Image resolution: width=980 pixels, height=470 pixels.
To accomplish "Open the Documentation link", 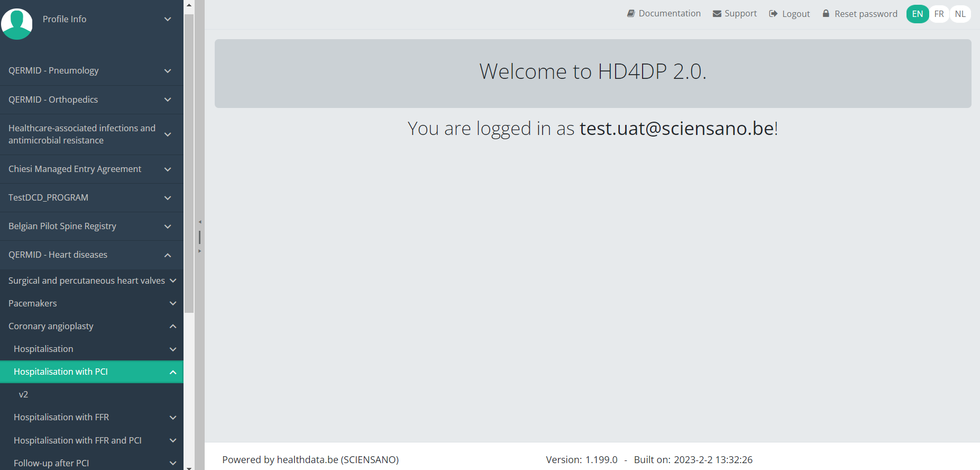I will (670, 14).
